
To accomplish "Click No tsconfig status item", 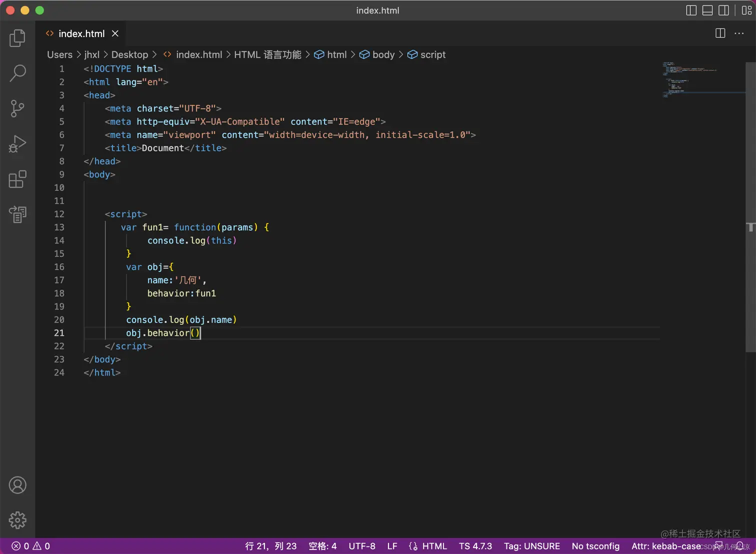I will click(x=595, y=546).
